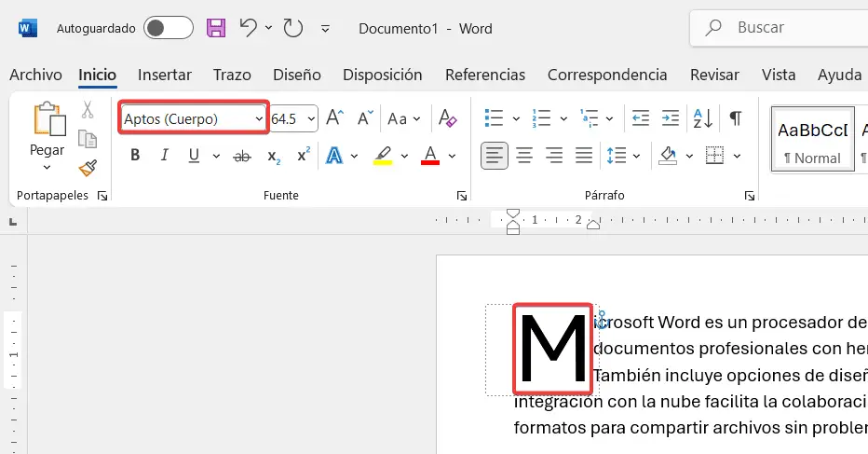Redo the last action
The height and width of the screenshot is (454, 868).
[292, 28]
